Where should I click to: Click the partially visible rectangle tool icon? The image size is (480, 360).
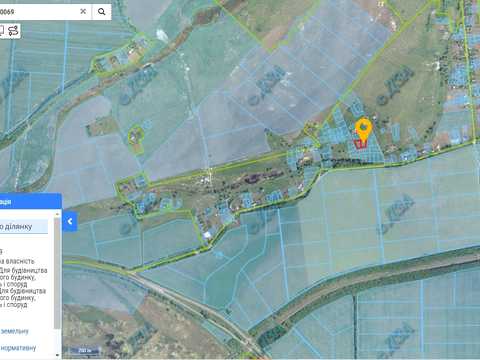[2, 31]
